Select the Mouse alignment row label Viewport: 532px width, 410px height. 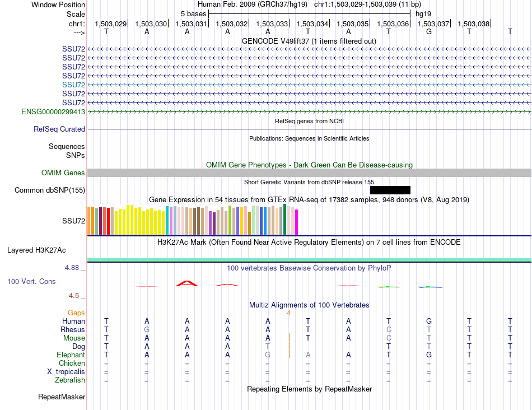pos(74,338)
